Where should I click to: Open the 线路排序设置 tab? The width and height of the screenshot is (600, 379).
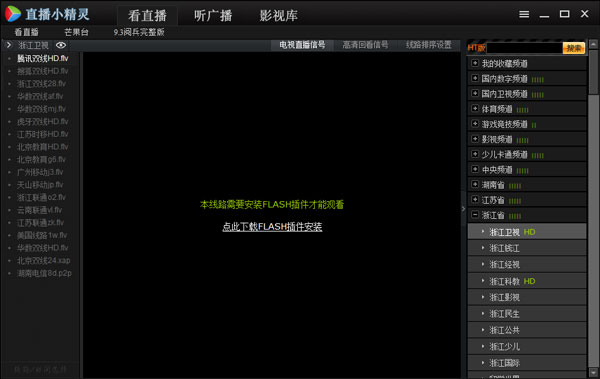click(429, 45)
